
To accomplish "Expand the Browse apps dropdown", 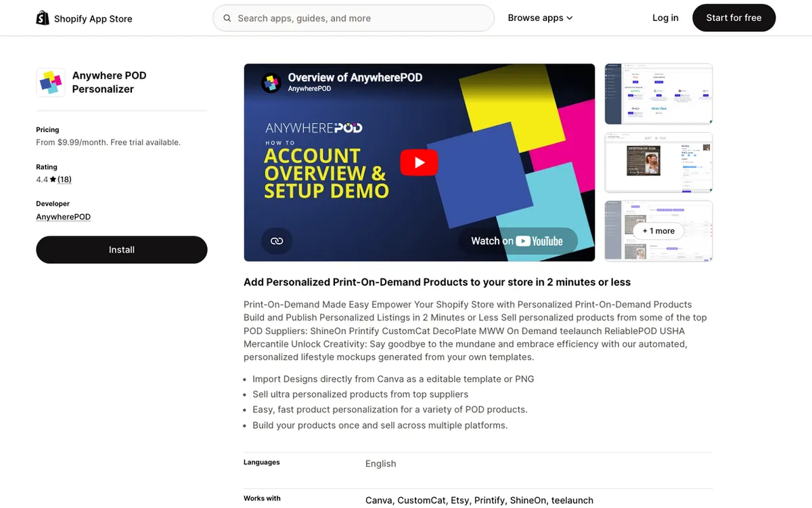I will coord(540,18).
